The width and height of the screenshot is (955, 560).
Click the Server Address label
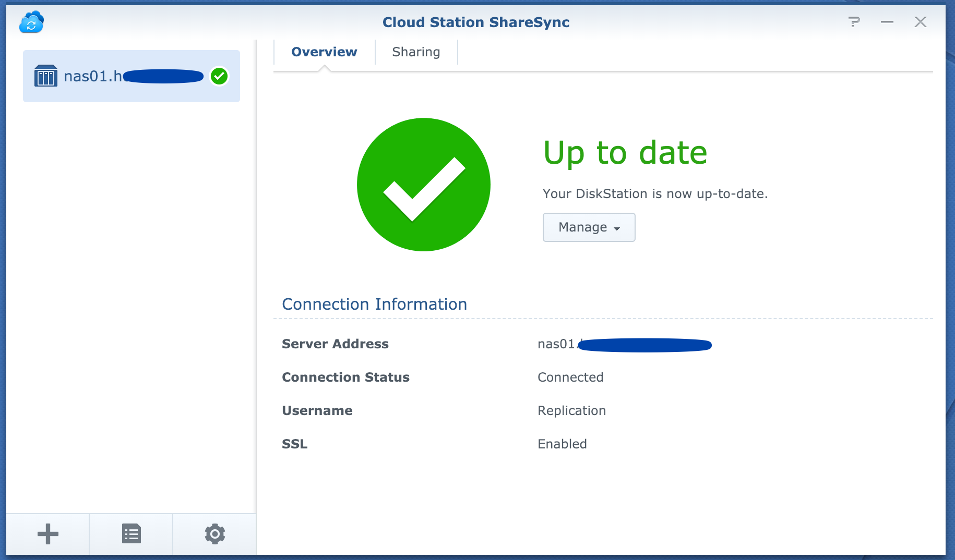[335, 344]
